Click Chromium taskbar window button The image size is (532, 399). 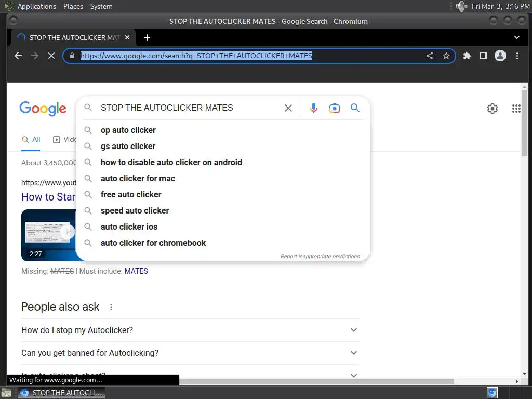tap(62, 393)
